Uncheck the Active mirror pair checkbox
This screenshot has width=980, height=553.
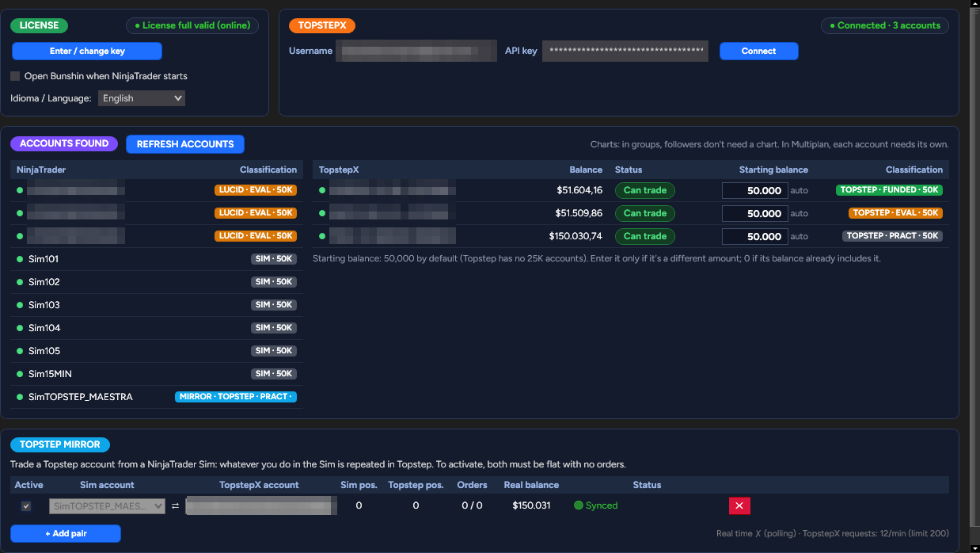pos(26,505)
